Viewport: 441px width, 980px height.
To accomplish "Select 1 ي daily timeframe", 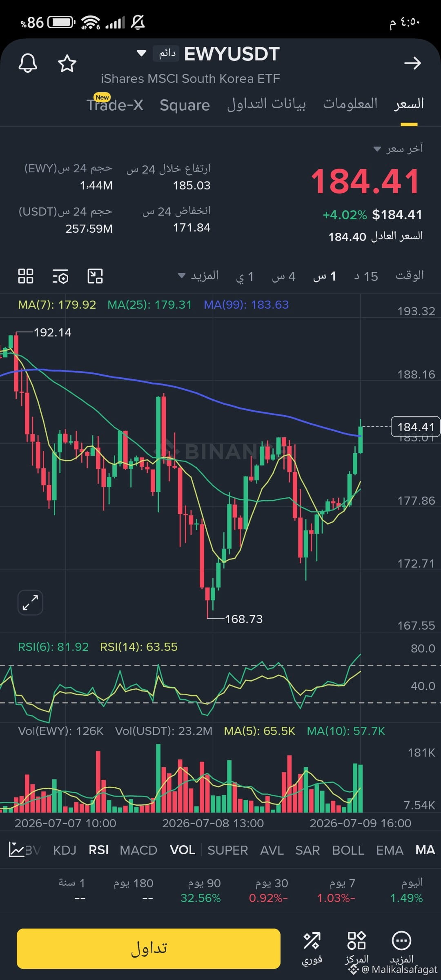I will pyautogui.click(x=245, y=276).
